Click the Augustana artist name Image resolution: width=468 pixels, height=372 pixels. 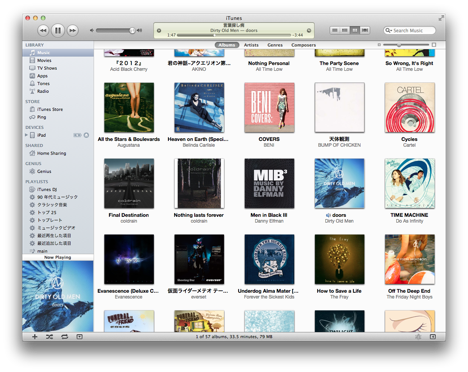pyautogui.click(x=129, y=145)
